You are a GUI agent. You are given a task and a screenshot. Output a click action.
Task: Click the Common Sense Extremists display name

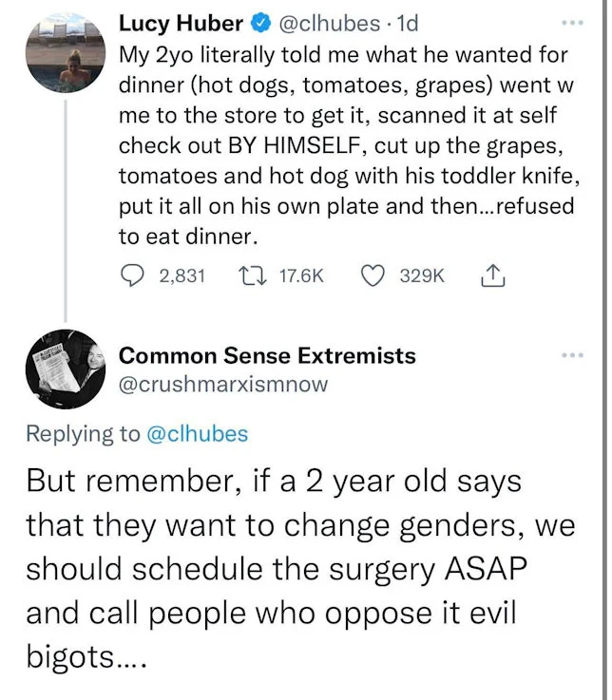pos(267,356)
